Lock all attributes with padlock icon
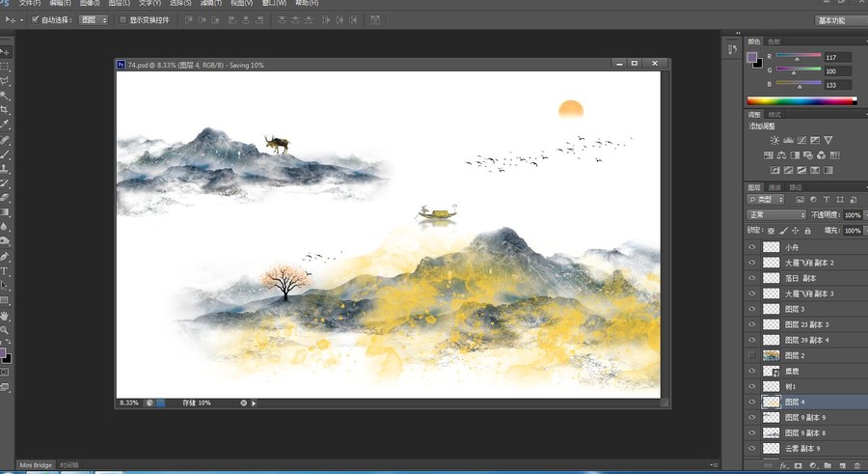868x474 pixels. 807,231
